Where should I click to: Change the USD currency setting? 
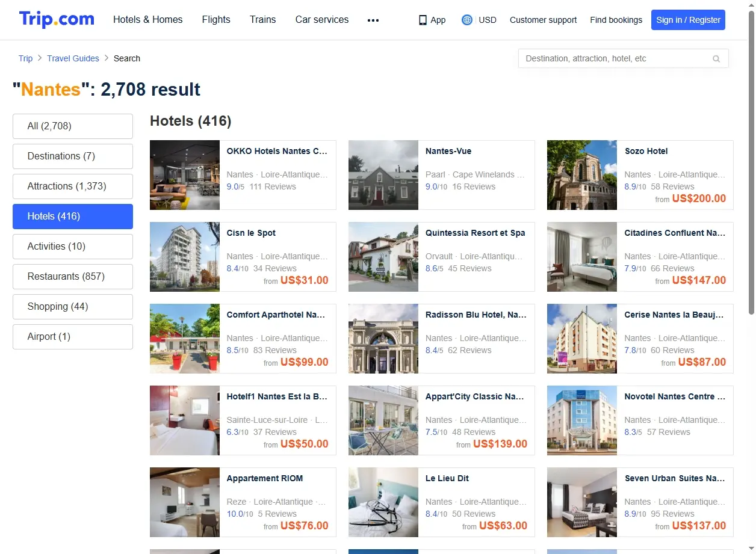488,20
